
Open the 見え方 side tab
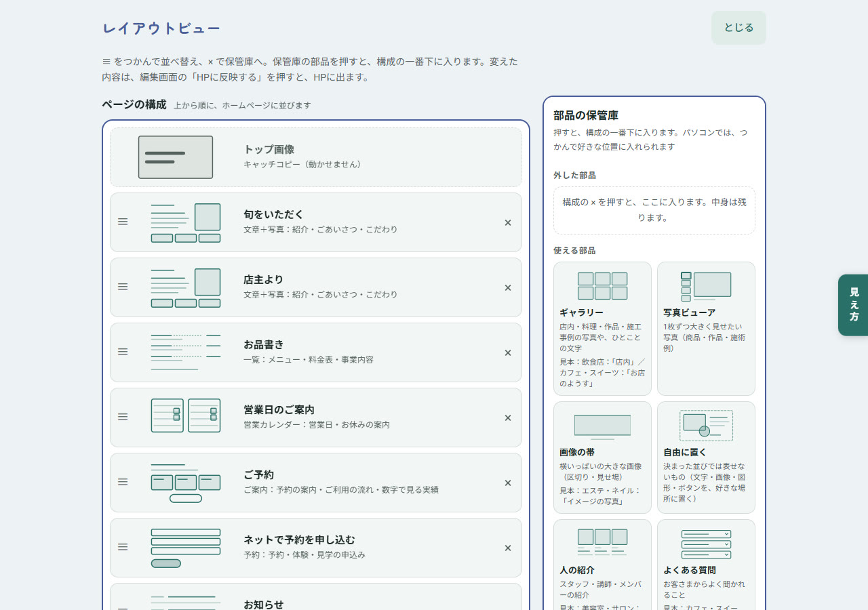(854, 305)
